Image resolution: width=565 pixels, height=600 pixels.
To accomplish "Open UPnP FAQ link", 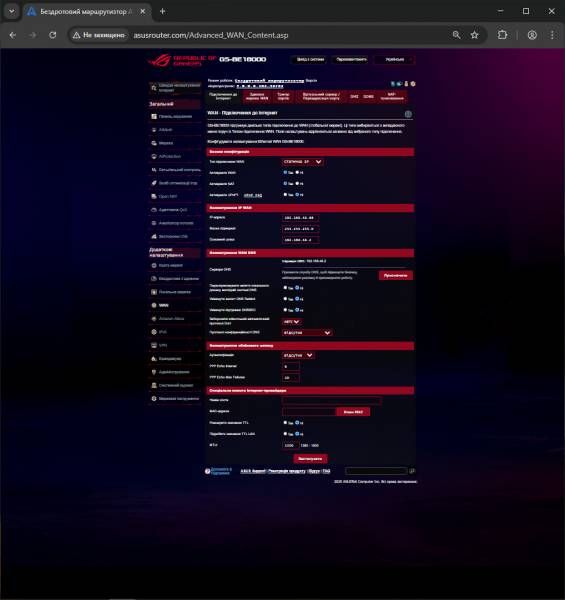I will pos(253,196).
